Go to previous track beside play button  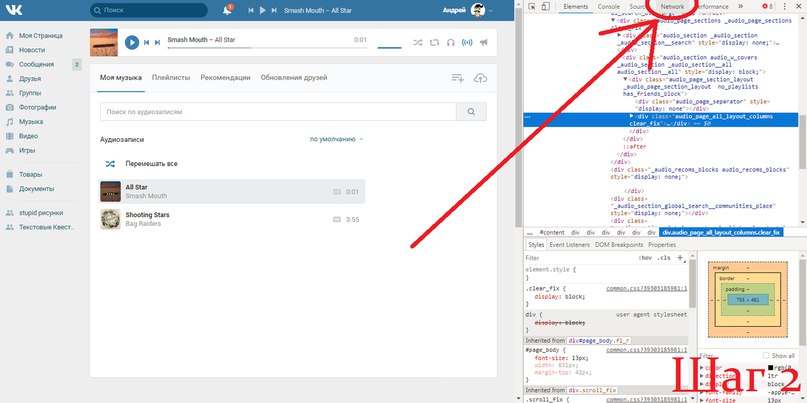tap(146, 43)
